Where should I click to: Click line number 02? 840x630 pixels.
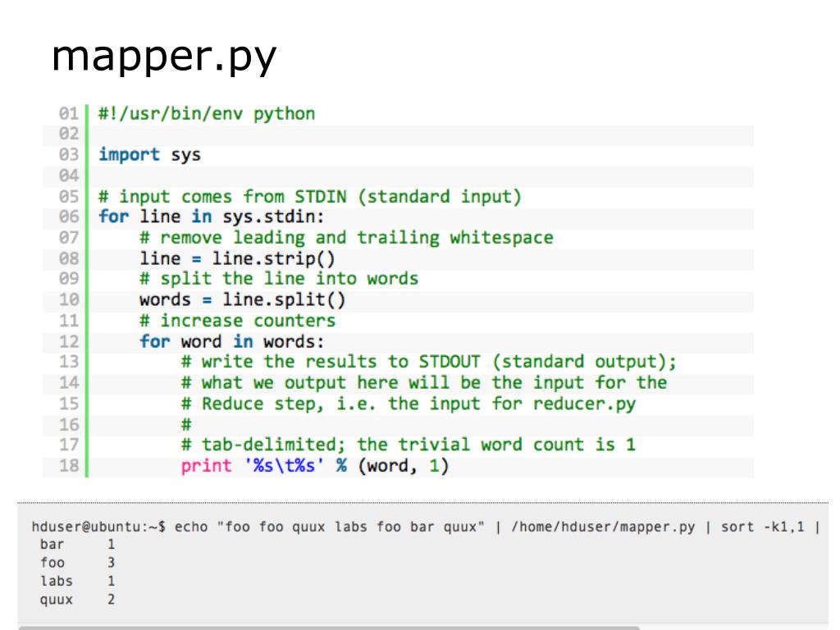click(x=69, y=134)
